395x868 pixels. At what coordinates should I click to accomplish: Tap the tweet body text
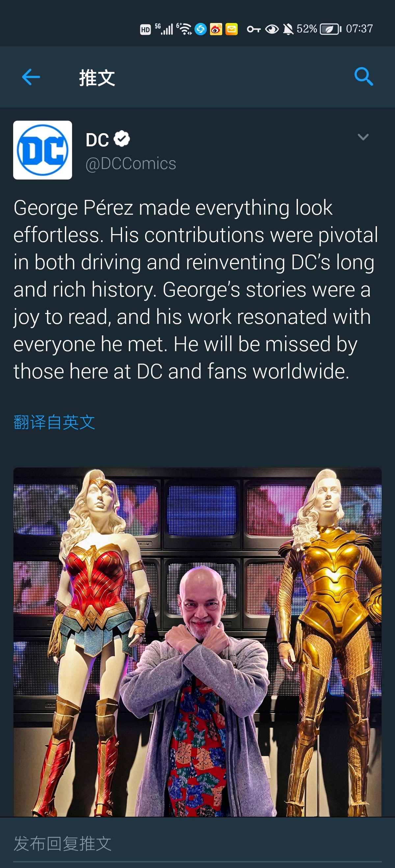point(196,289)
